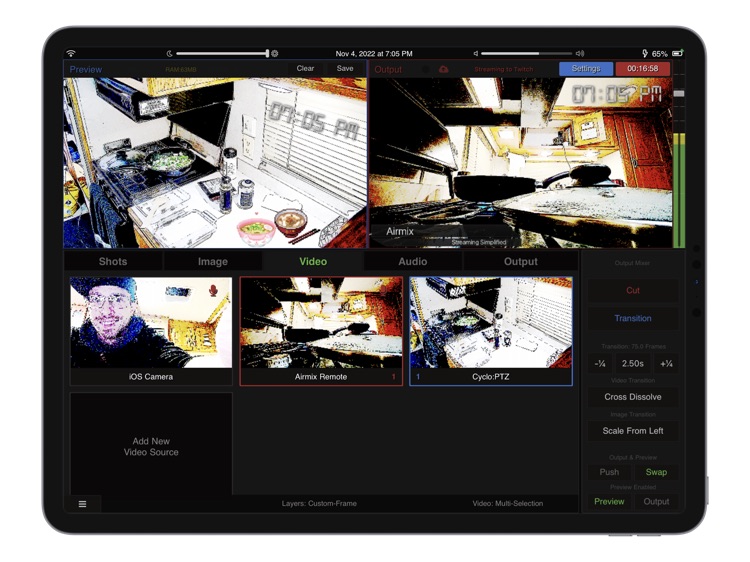
Task: Click the Add New Video Source tile
Action: [x=151, y=444]
